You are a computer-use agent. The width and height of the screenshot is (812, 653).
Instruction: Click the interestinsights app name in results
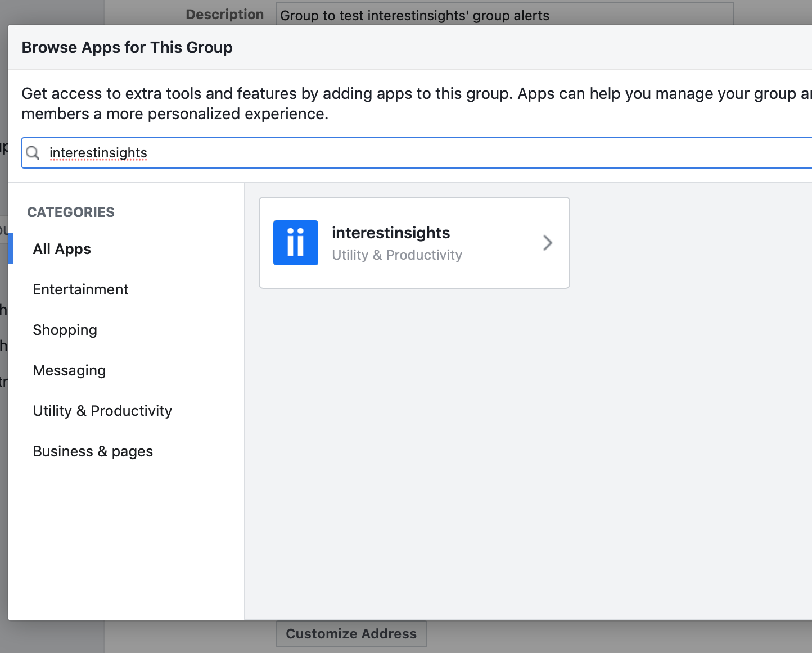point(391,233)
